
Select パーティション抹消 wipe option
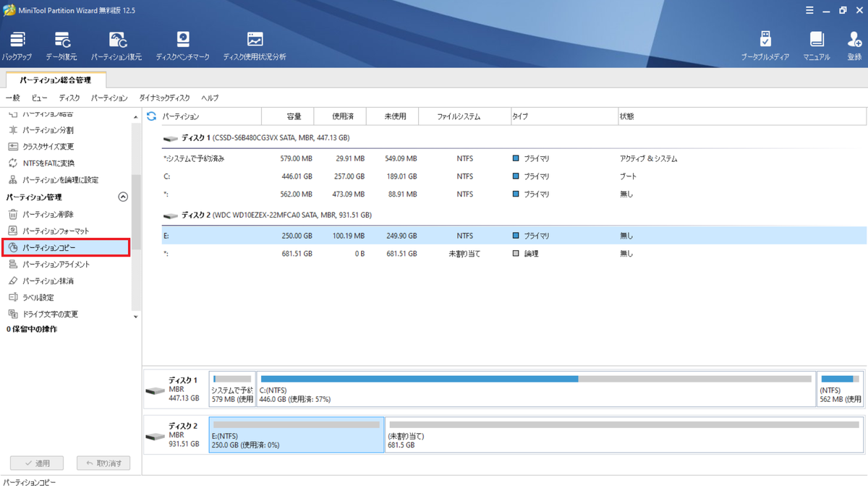pyautogui.click(x=41, y=281)
